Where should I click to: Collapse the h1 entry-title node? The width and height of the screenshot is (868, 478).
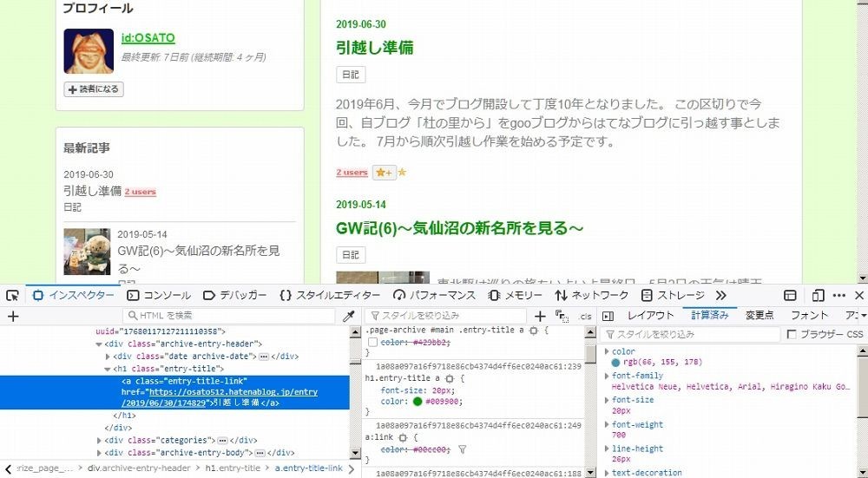(108, 369)
